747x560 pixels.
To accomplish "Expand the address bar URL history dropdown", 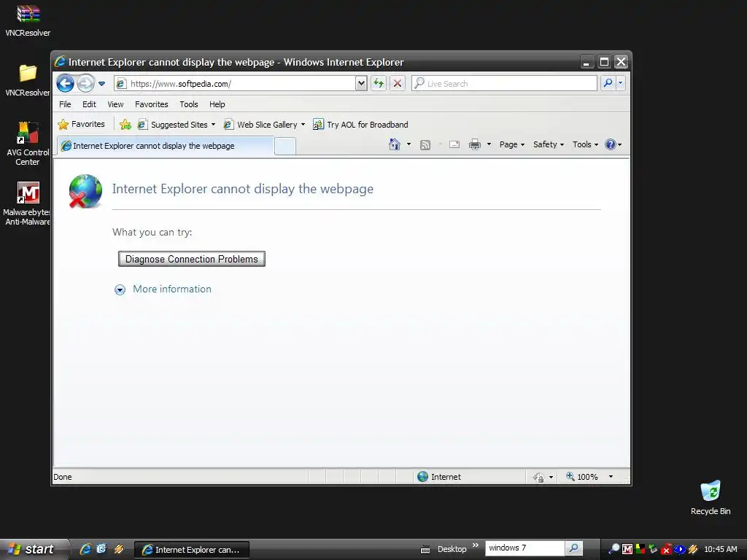I will [x=361, y=83].
